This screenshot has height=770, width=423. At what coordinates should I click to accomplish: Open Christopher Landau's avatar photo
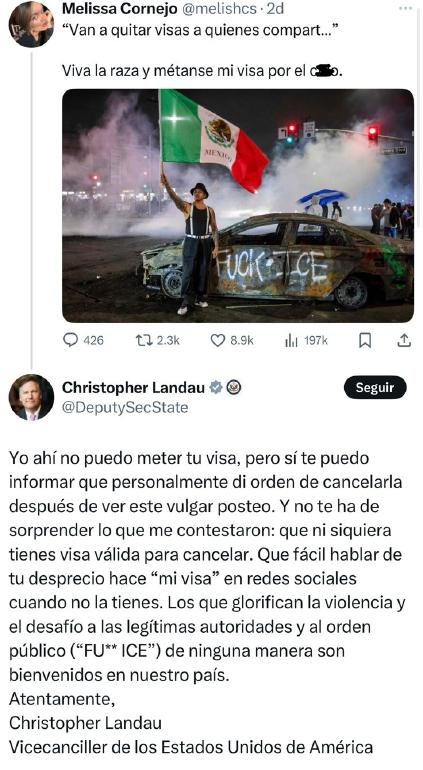point(31,397)
